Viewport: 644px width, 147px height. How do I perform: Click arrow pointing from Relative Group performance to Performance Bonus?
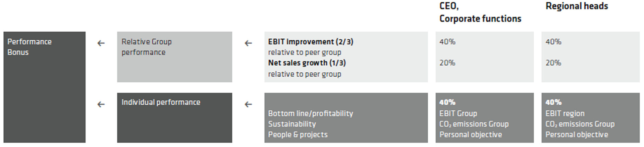[101, 43]
